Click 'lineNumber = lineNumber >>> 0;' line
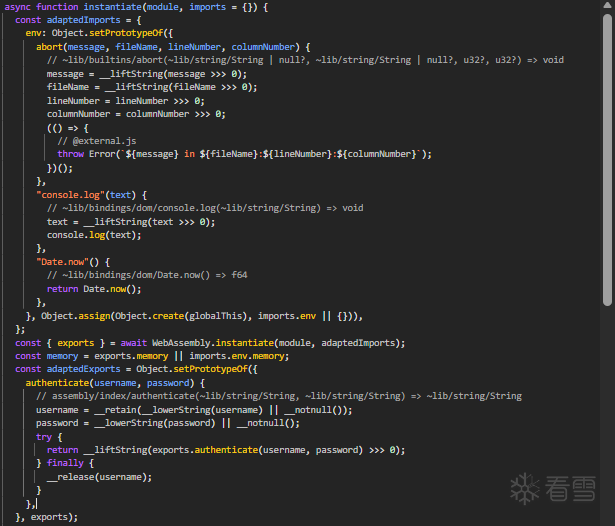 pos(126,101)
